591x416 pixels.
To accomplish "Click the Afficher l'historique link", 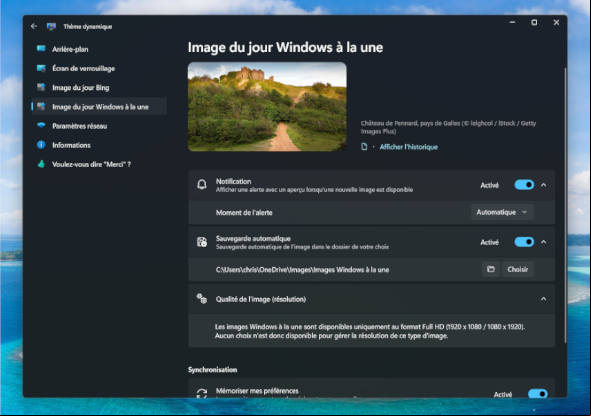I will click(x=409, y=147).
